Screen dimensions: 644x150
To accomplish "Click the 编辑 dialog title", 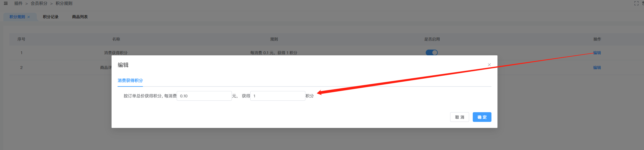I will [x=123, y=65].
